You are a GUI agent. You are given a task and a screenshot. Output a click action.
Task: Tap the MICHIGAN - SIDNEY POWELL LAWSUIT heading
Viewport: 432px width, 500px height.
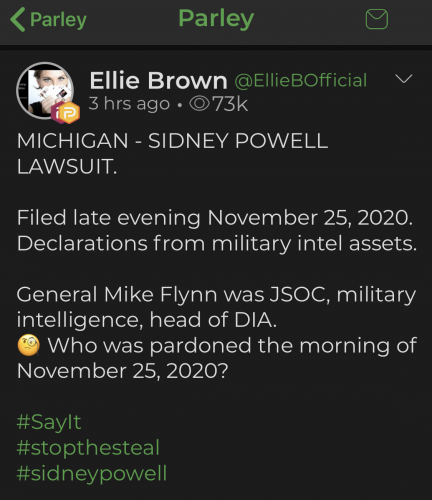pos(172,153)
